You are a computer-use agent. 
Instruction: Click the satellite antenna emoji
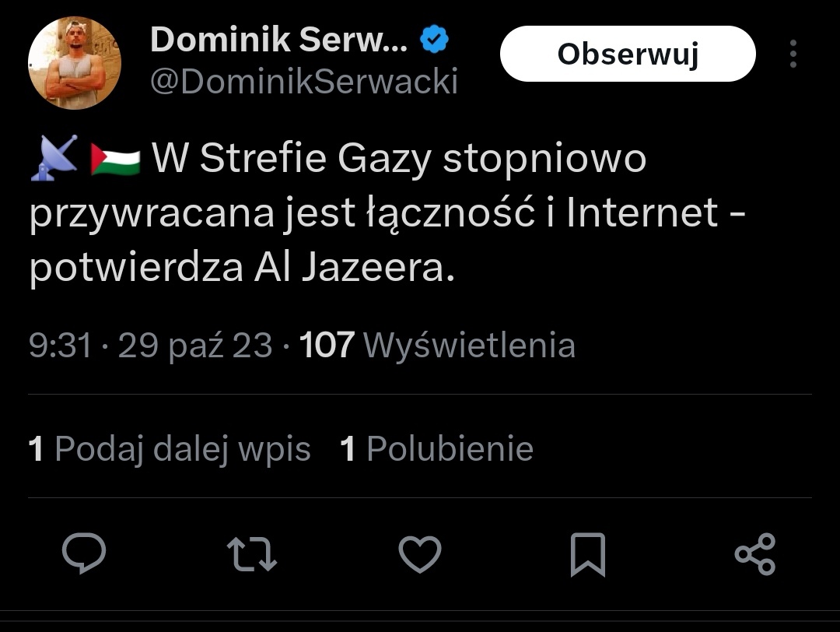pyautogui.click(x=54, y=158)
